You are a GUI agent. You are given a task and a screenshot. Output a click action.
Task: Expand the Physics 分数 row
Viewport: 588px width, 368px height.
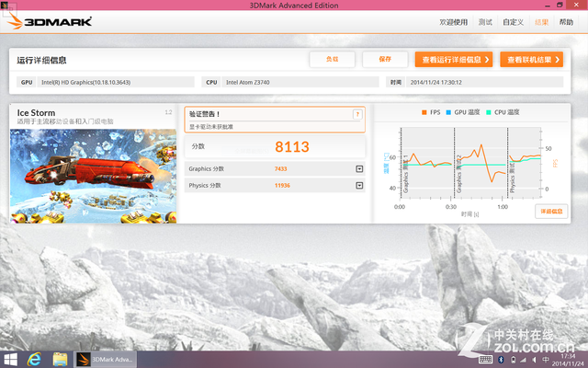[359, 185]
